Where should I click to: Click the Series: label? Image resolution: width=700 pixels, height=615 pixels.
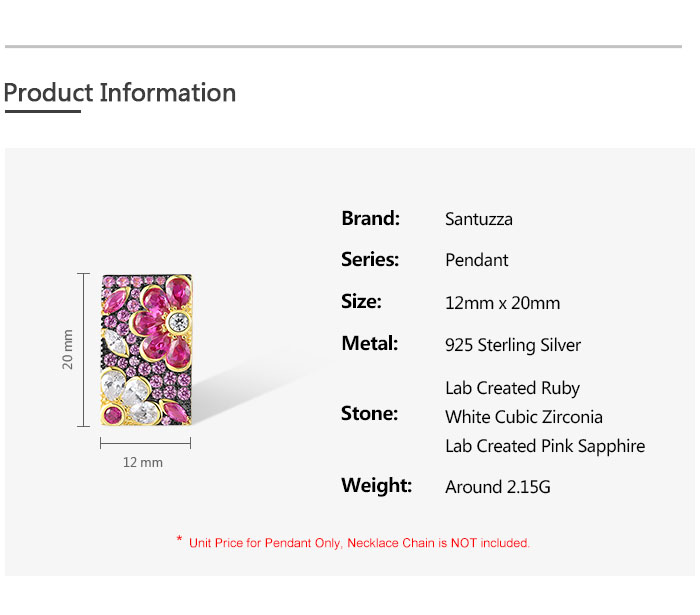click(370, 259)
